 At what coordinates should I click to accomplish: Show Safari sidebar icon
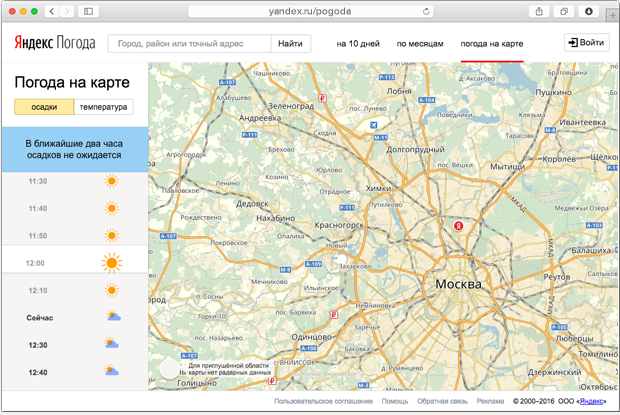[89, 11]
